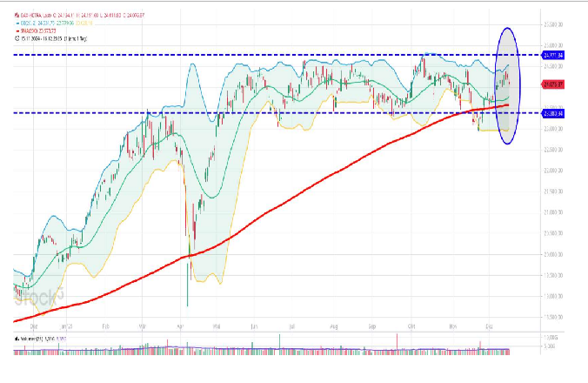The height and width of the screenshot is (383, 588).
Task: Click the Aug label on time axis
Action: (x=334, y=326)
